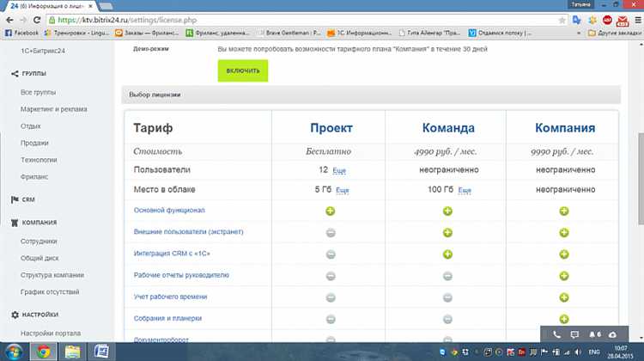Click gray minus for Рабочие отчеты in Команда
This screenshot has width=644, height=361.
tap(447, 276)
